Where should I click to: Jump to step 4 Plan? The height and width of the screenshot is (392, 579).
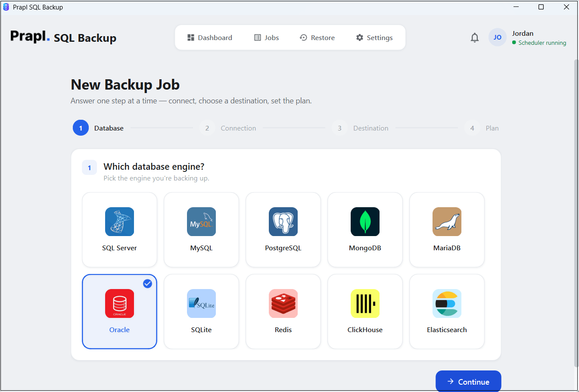click(482, 128)
